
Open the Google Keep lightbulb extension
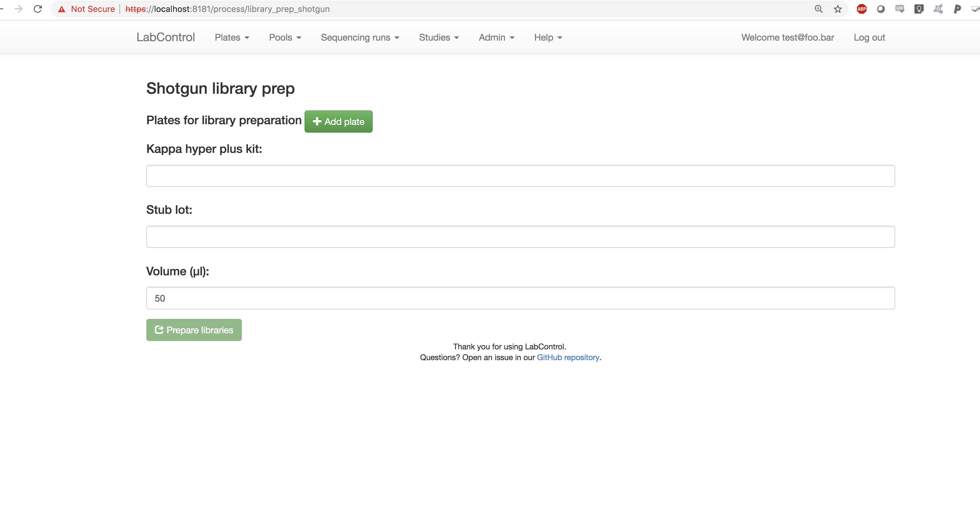(919, 9)
